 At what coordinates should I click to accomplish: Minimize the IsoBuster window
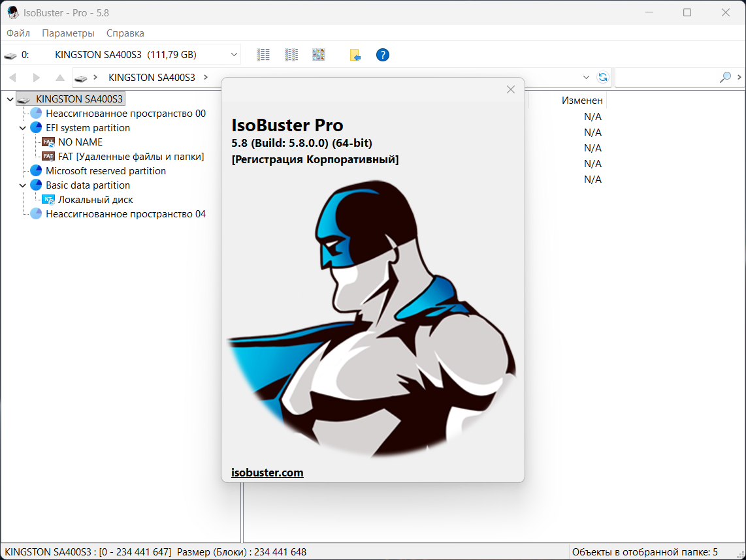tap(649, 12)
